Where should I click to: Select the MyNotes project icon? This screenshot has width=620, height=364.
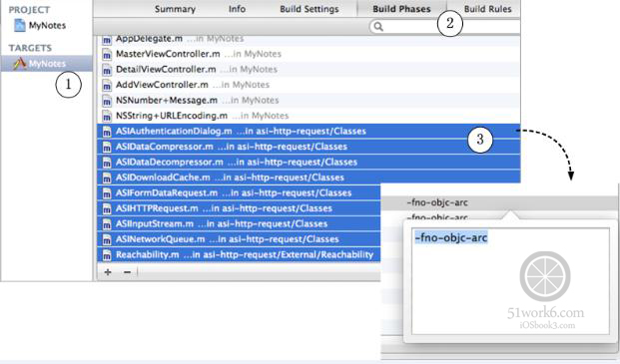pos(19,25)
